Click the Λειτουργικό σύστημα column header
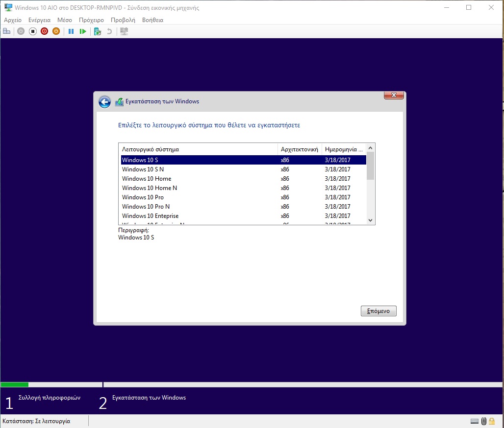504x428 pixels. (x=198, y=149)
